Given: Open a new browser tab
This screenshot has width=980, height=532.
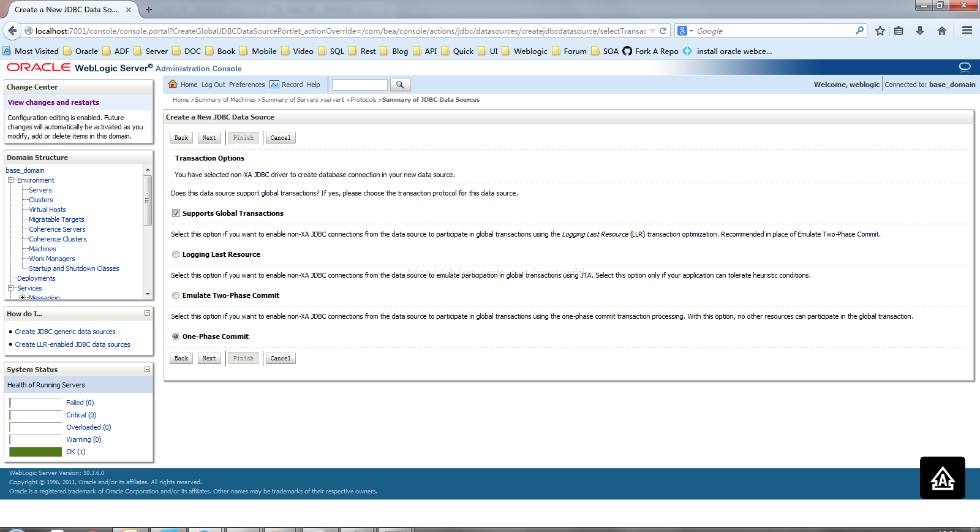Looking at the screenshot, I should pos(148,10).
